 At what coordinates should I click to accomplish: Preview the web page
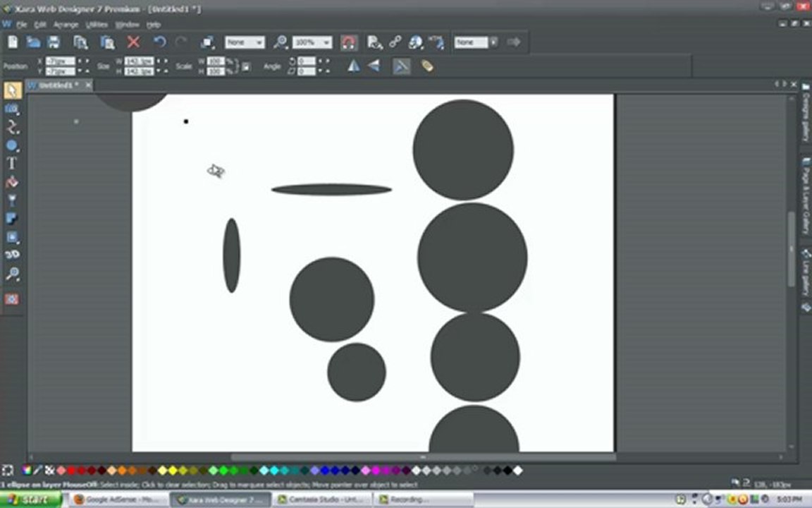[374, 42]
